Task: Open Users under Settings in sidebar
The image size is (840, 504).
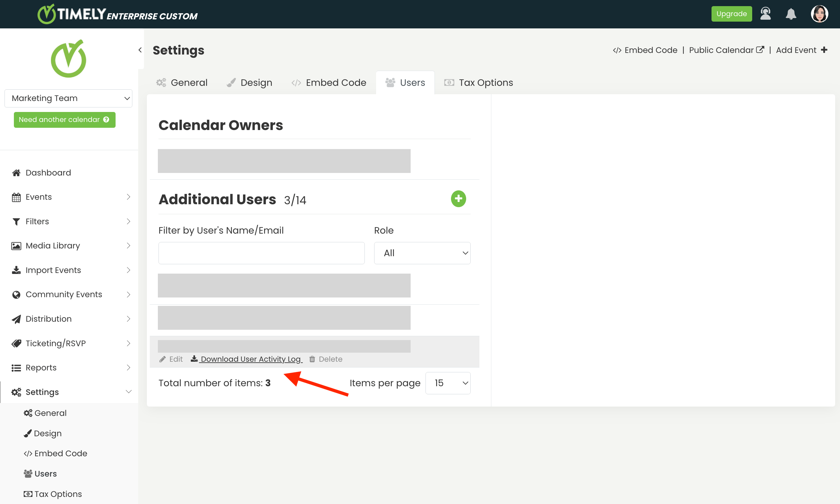Action: click(x=46, y=474)
